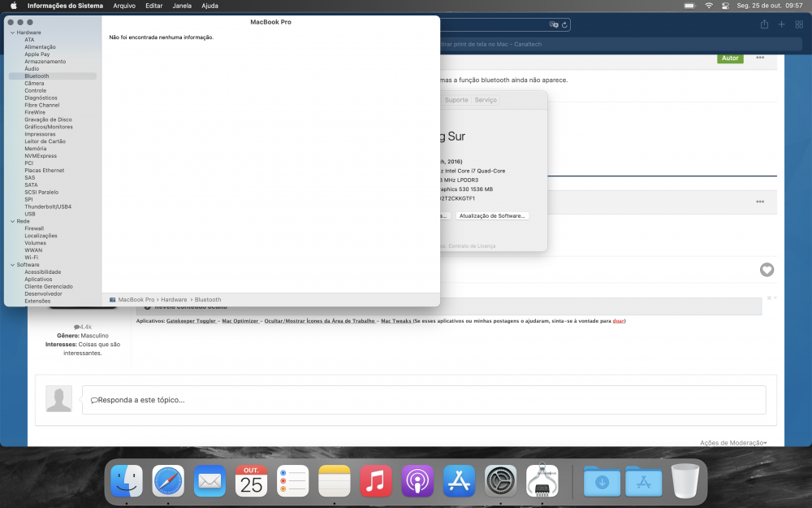Select Aplicativos in sidebar

38,279
